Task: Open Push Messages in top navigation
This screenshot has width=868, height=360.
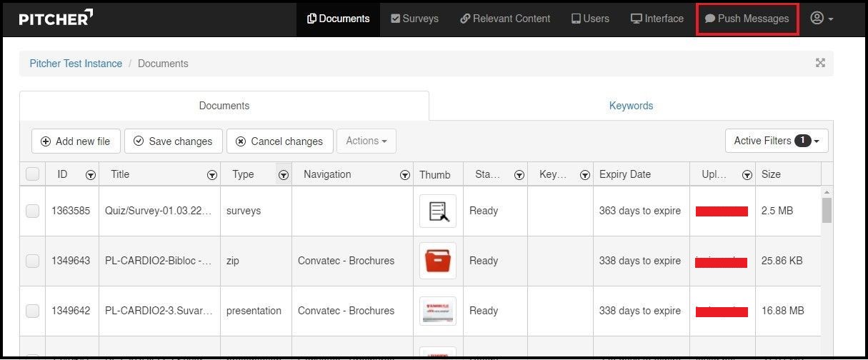Action: (x=747, y=19)
